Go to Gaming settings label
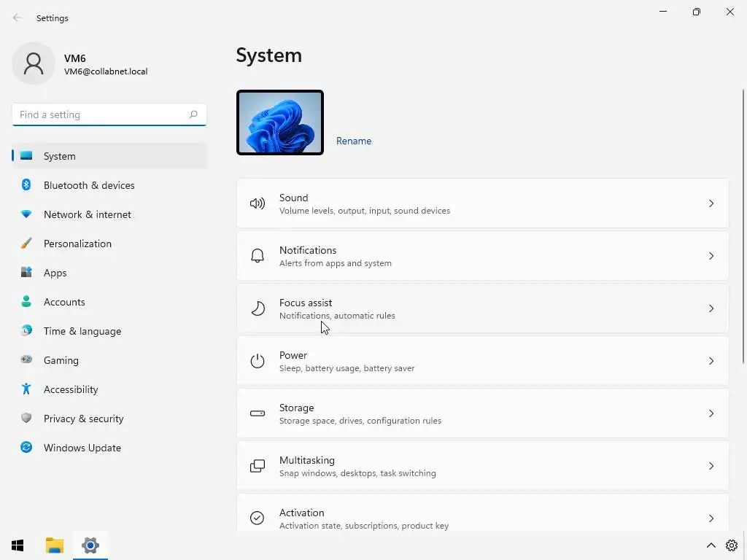747x560 pixels. [61, 360]
